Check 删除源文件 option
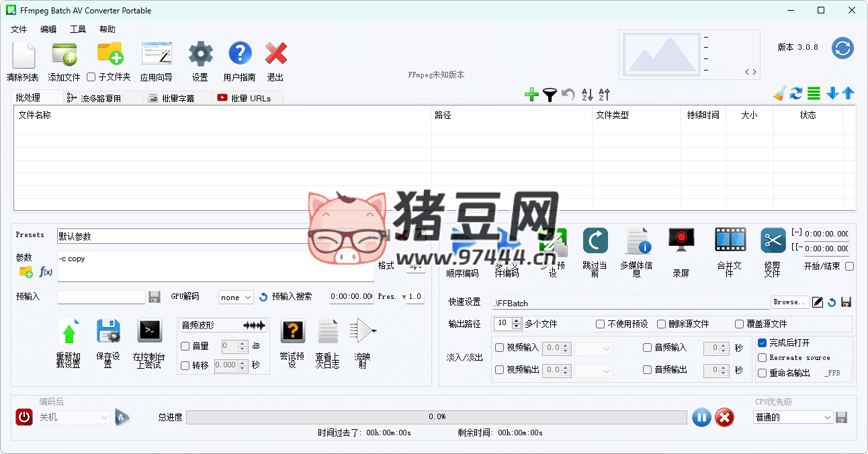This screenshot has height=454, width=868. pos(661,324)
